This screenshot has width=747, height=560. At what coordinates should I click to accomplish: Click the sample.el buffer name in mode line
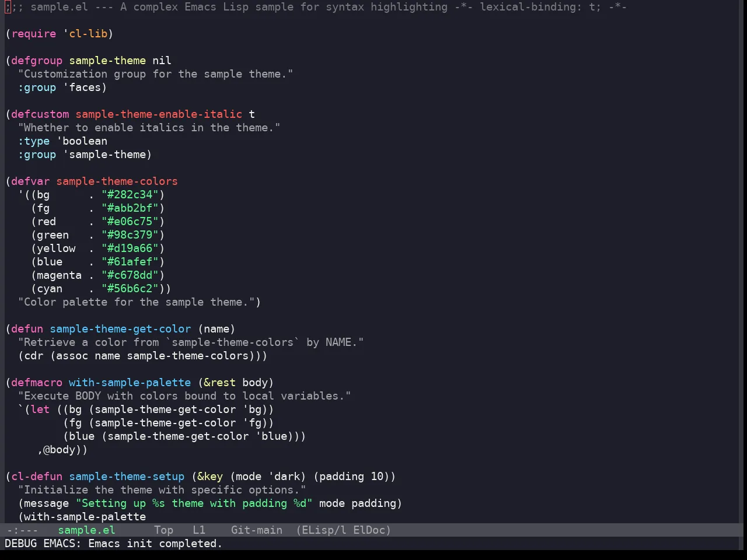tap(86, 530)
